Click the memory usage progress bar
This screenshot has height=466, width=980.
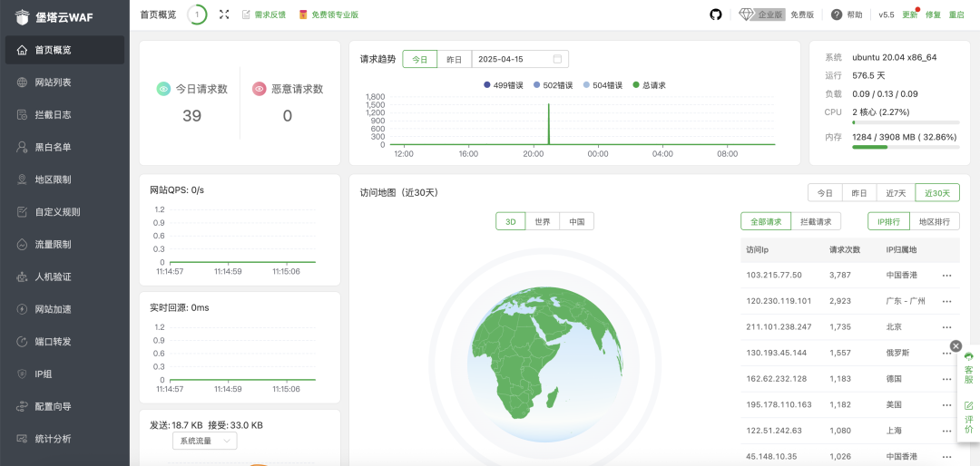tap(905, 147)
